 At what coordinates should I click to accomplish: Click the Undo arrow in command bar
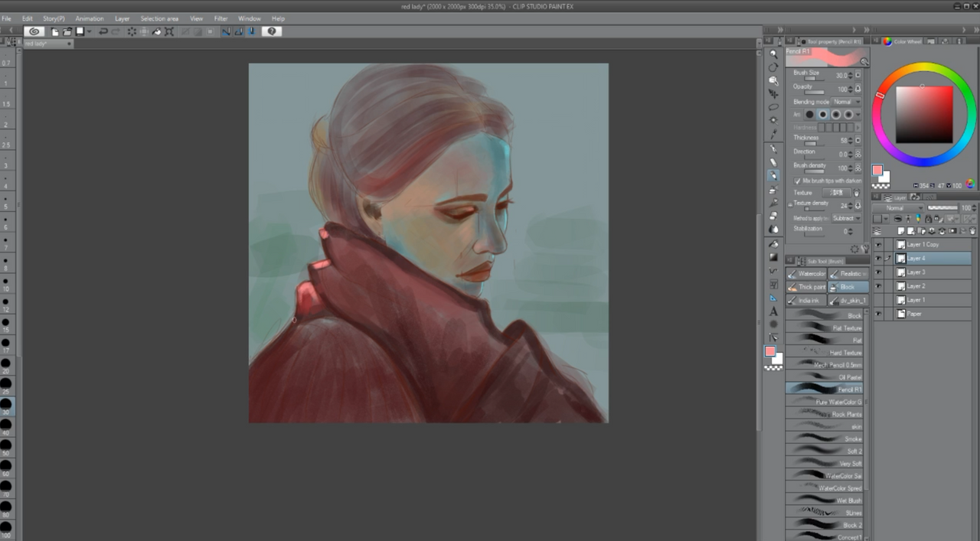click(103, 31)
